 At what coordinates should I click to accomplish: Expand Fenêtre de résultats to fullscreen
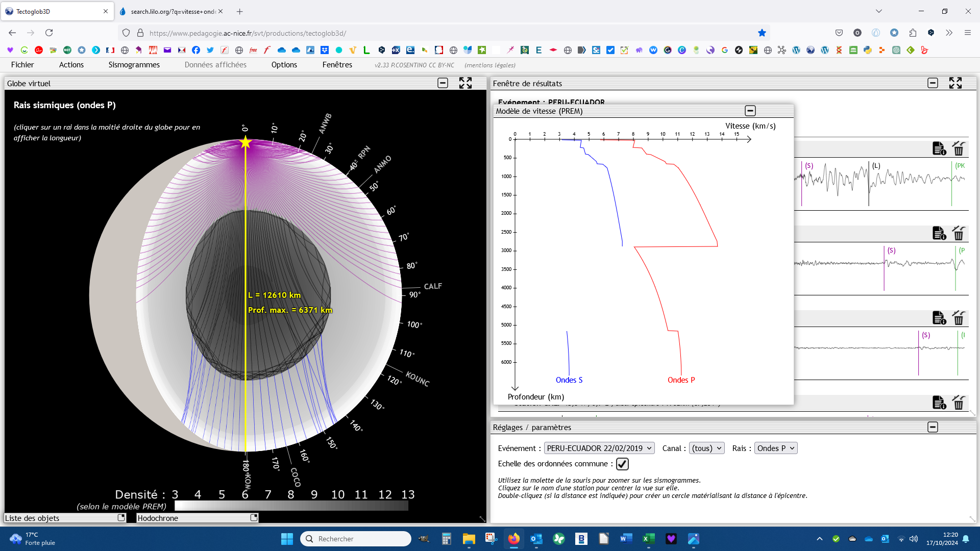coord(955,83)
